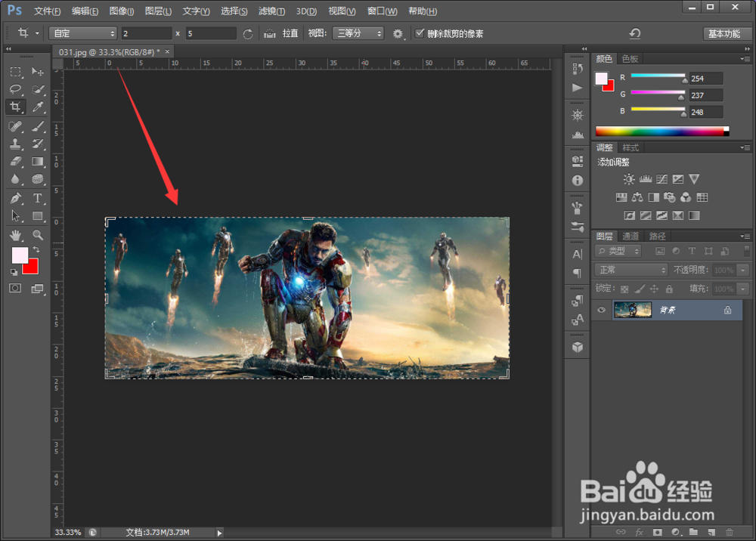Toggle type layer filter
Screen dimensions: 756x541
click(x=692, y=251)
